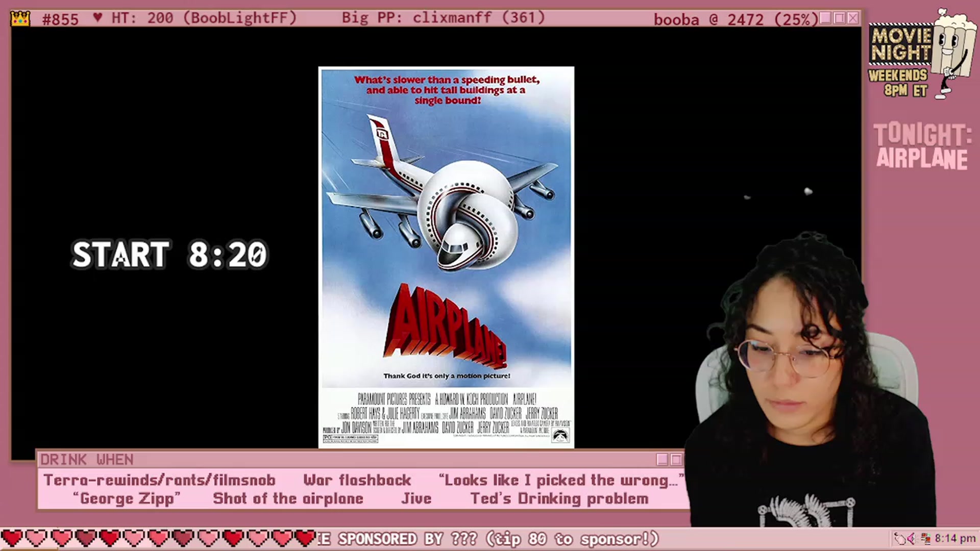The width and height of the screenshot is (980, 551).
Task: Click the "Jive" drink rule
Action: point(416,498)
